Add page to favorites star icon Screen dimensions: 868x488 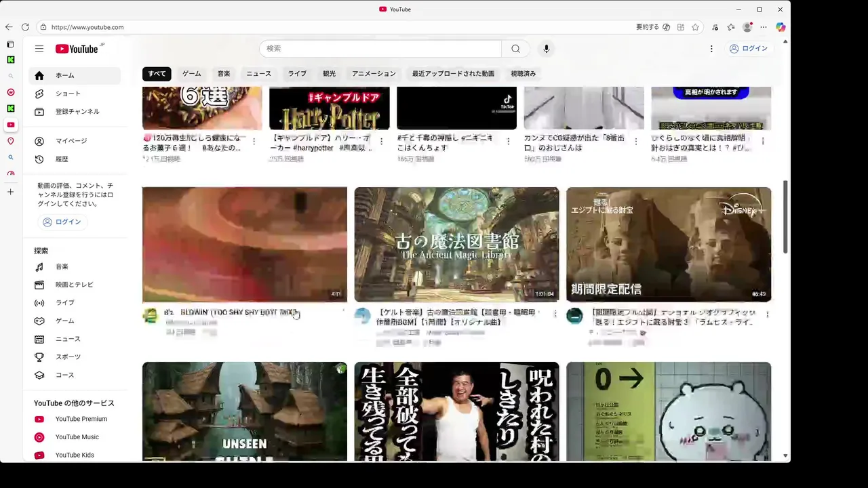695,27
